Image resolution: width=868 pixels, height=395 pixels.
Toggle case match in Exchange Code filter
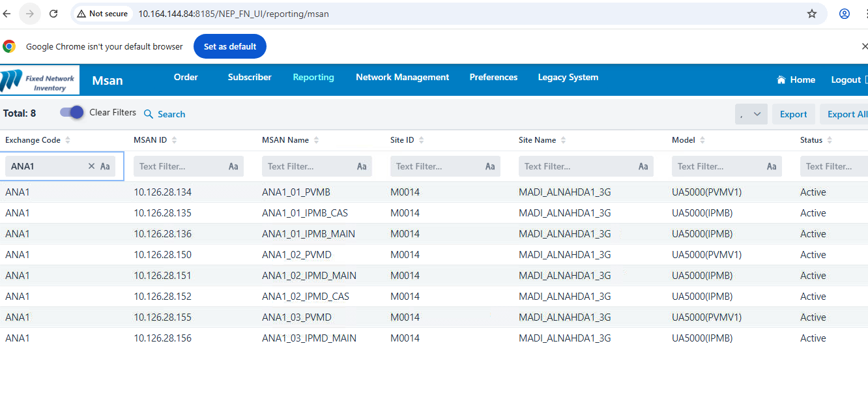(x=105, y=166)
